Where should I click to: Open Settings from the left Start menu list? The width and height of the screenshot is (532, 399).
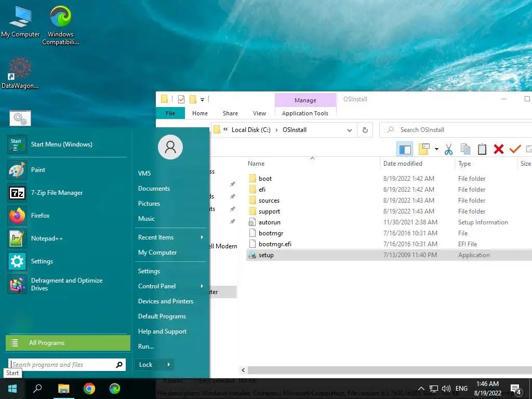click(67, 261)
